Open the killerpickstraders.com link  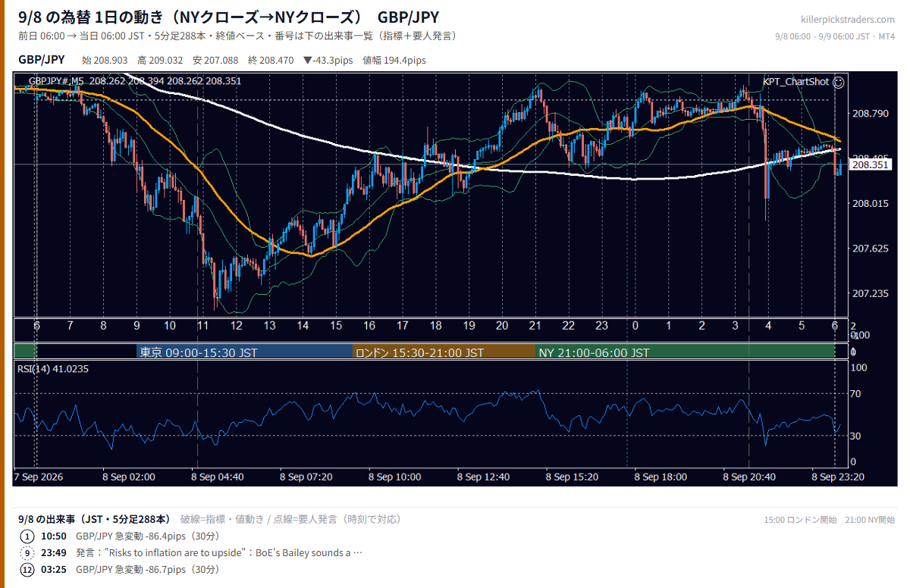coord(848,20)
